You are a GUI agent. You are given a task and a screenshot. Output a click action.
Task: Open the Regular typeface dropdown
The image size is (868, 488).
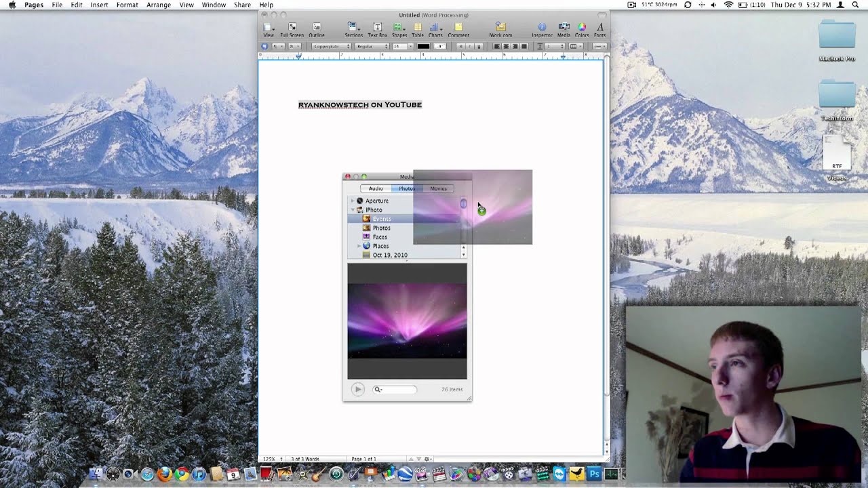click(372, 46)
